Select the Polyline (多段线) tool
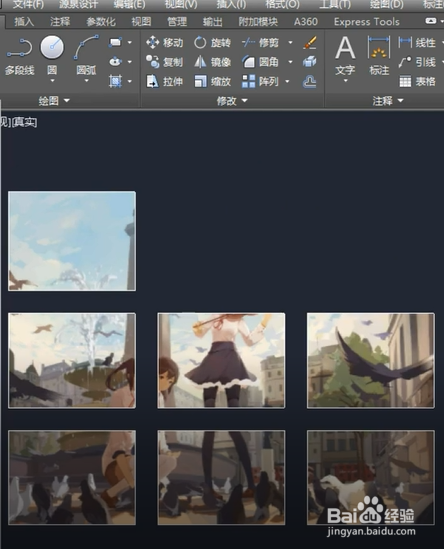The image size is (444, 549). tap(20, 56)
